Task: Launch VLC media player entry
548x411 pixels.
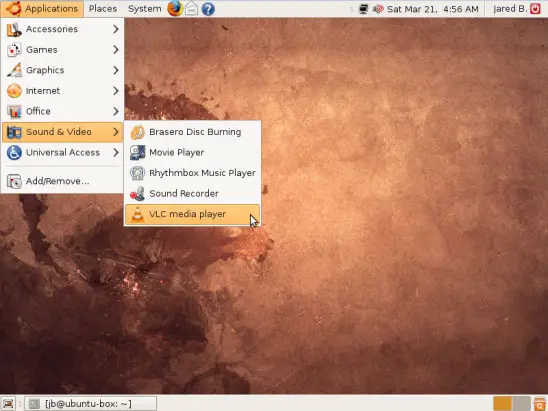Action: (x=192, y=214)
